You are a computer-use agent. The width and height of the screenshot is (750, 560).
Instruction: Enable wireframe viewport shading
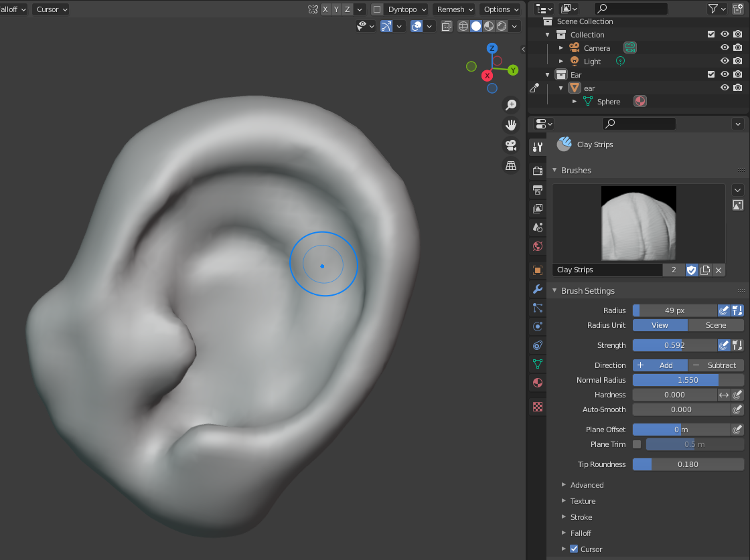[463, 26]
